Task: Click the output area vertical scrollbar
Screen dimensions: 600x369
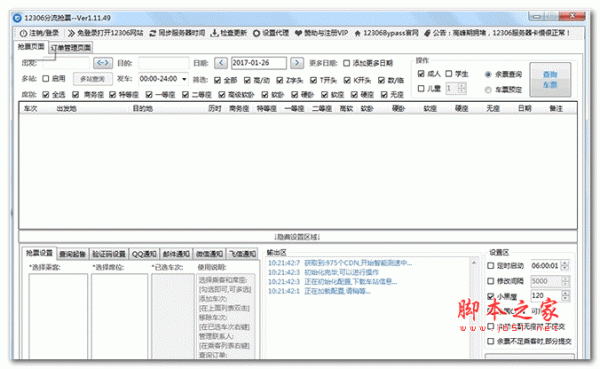Action: tap(474, 309)
